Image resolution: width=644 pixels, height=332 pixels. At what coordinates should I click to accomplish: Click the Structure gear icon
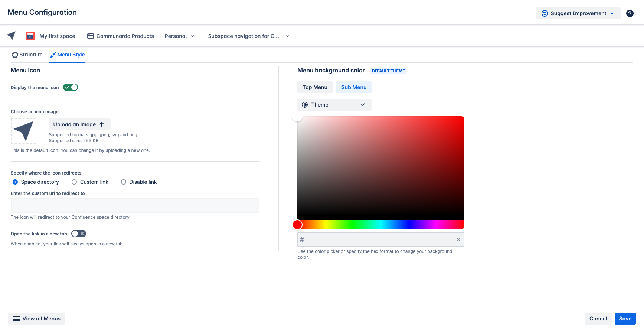pyautogui.click(x=15, y=55)
